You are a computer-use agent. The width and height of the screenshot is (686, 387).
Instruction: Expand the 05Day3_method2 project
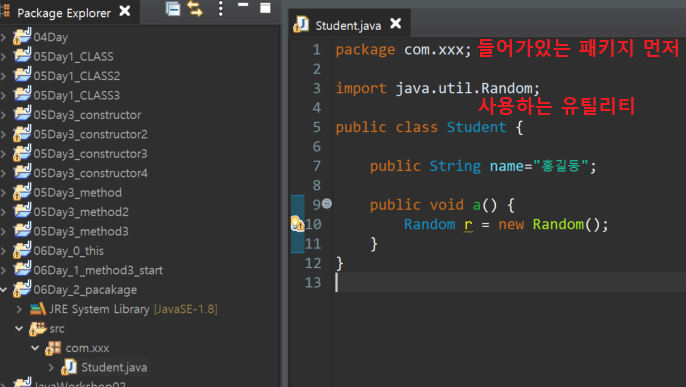click(x=4, y=212)
